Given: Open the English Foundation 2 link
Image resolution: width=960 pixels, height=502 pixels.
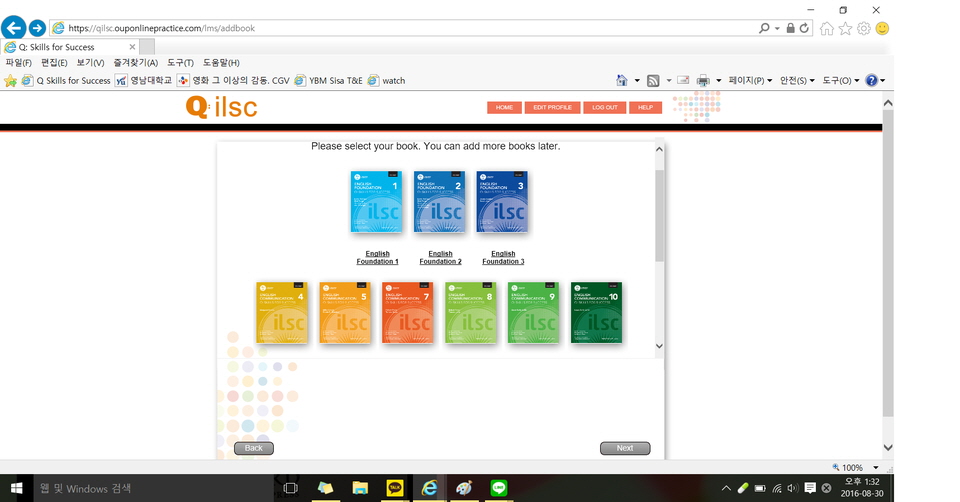Looking at the screenshot, I should coord(440,258).
